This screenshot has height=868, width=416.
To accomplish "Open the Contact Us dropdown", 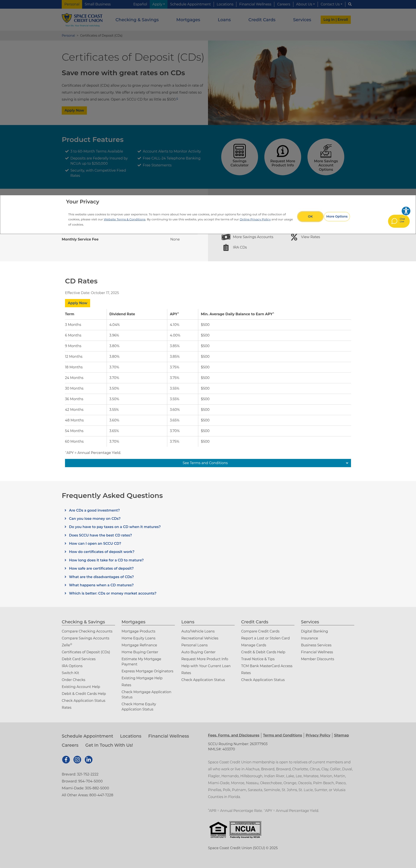I will [x=331, y=4].
